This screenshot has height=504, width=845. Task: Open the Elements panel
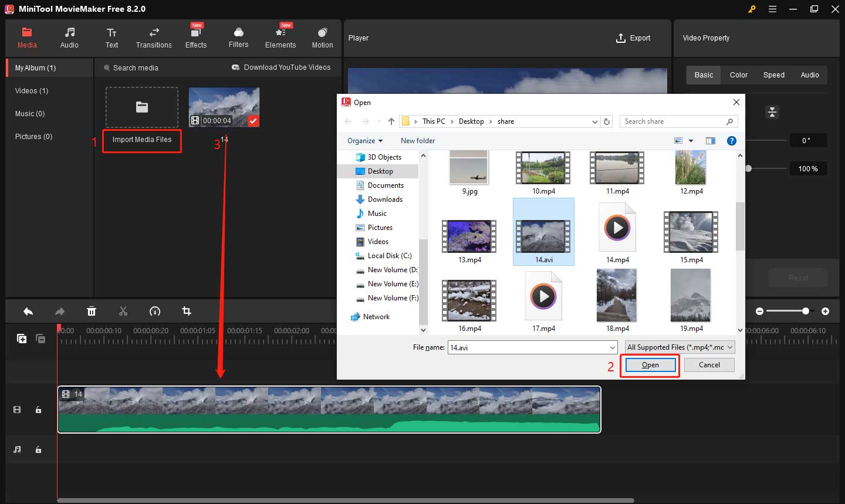coord(280,38)
